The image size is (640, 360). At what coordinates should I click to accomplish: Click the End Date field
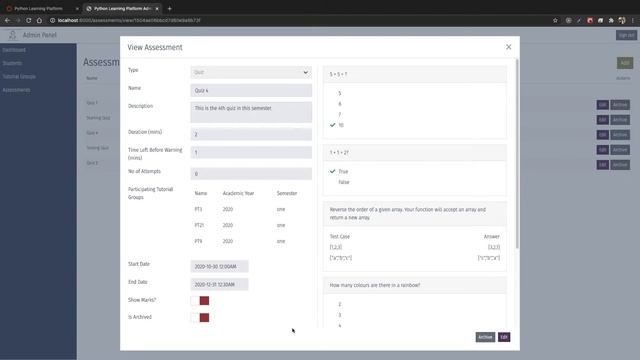click(219, 284)
